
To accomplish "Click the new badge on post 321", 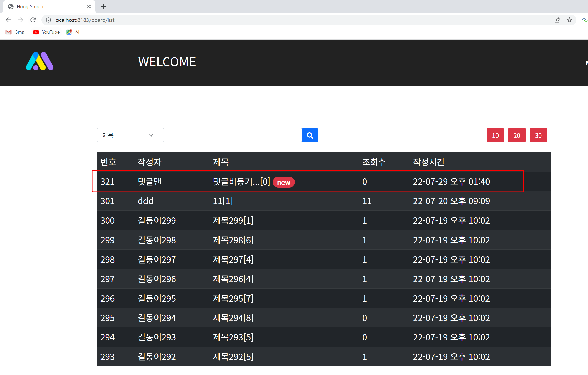I will (x=284, y=182).
